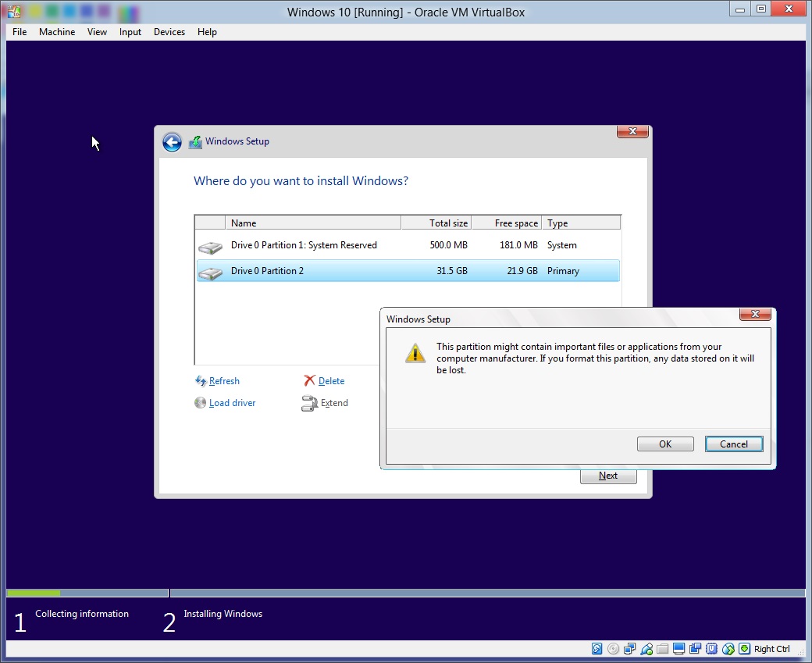Click the yellow warning triangle icon
Screen dimensions: 812x663
pyautogui.click(x=415, y=353)
